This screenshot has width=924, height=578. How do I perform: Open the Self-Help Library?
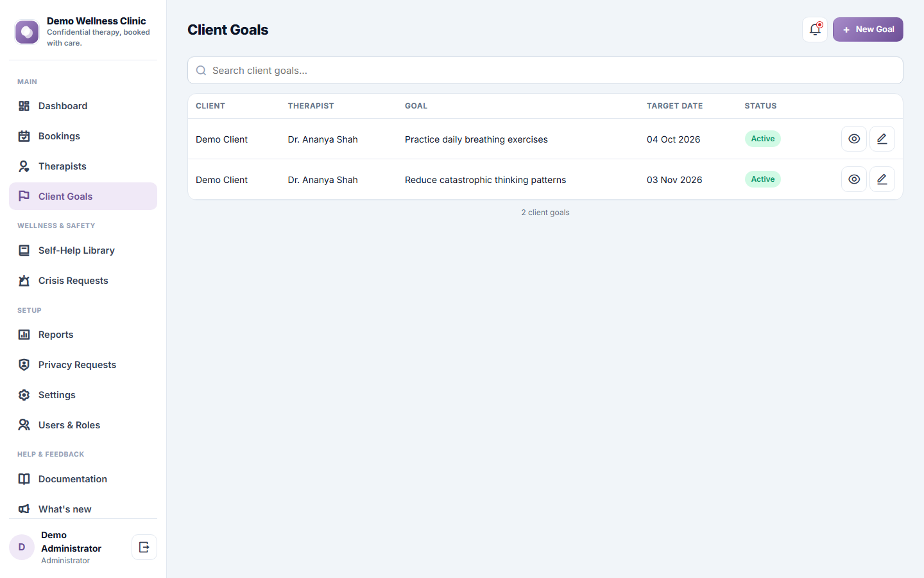click(x=83, y=250)
